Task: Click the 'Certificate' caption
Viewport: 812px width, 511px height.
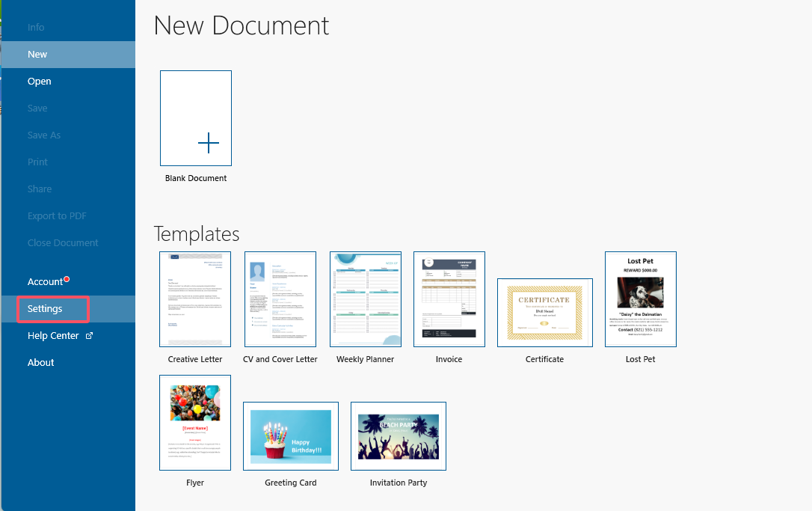Action: pos(545,359)
